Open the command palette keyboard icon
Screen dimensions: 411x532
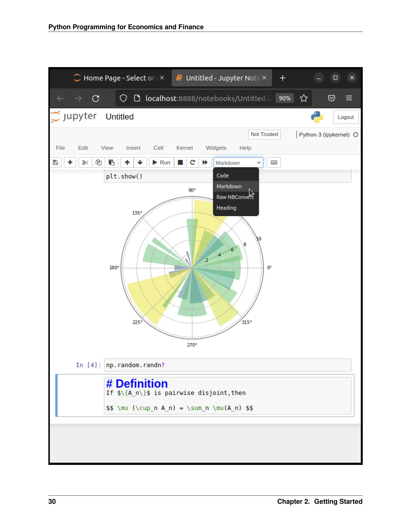click(x=274, y=162)
